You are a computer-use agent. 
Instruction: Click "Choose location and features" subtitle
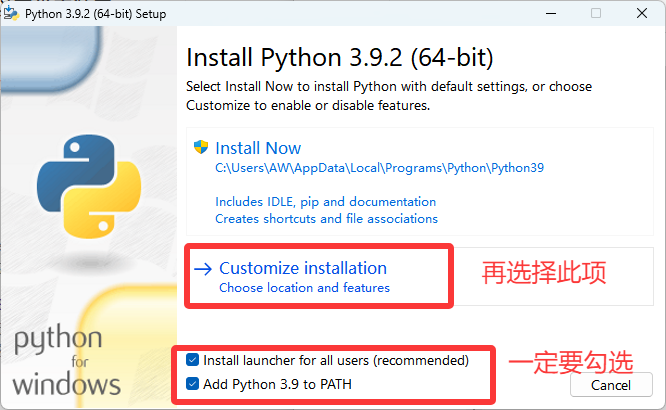(x=305, y=288)
